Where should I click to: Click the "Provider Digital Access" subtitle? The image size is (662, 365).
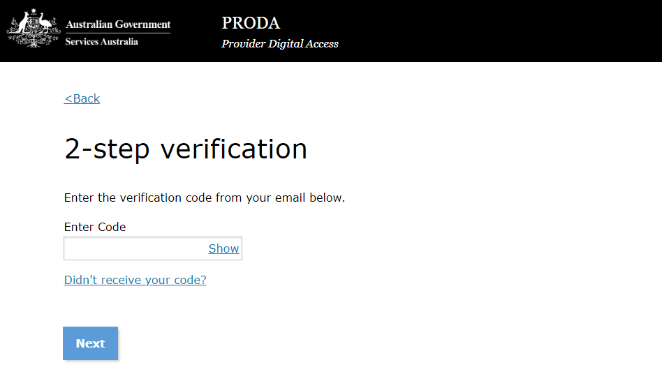pos(280,44)
